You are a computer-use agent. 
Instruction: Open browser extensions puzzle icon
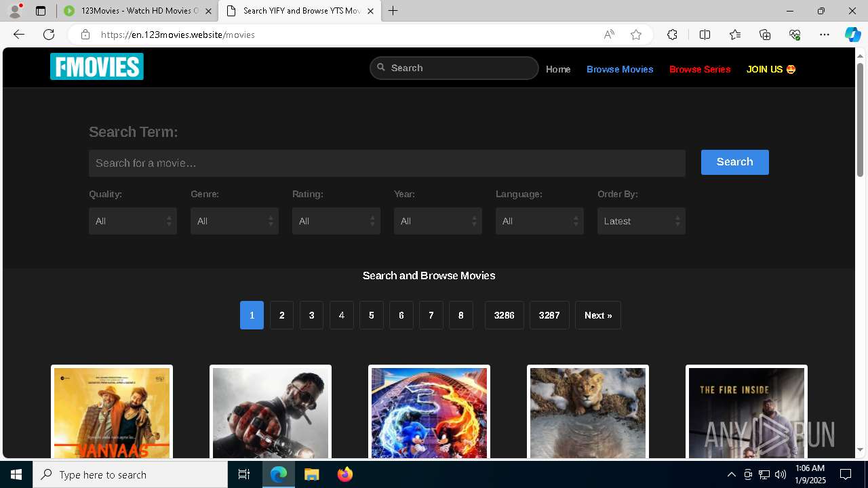pos(672,35)
